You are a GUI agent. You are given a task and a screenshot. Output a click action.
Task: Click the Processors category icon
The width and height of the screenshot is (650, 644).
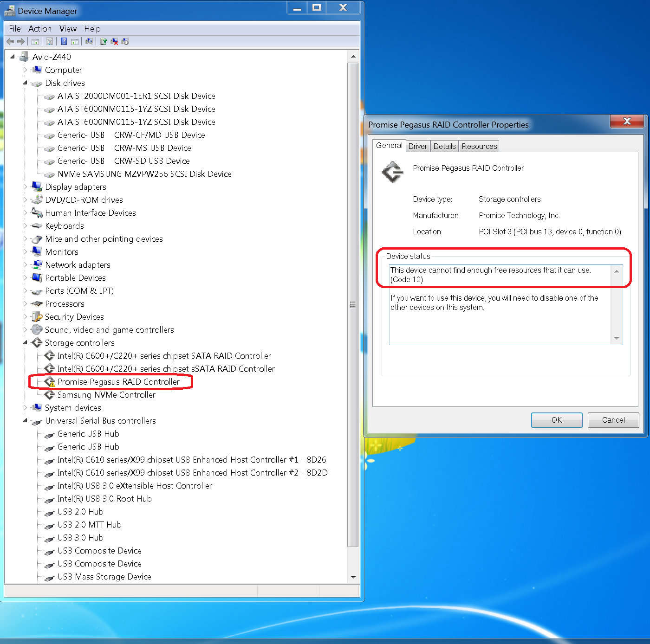click(37, 304)
